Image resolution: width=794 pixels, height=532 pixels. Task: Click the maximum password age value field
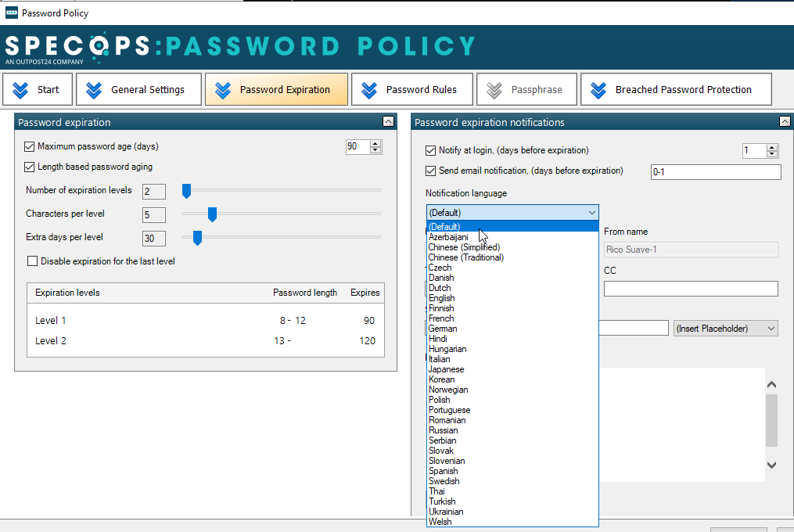(357, 147)
